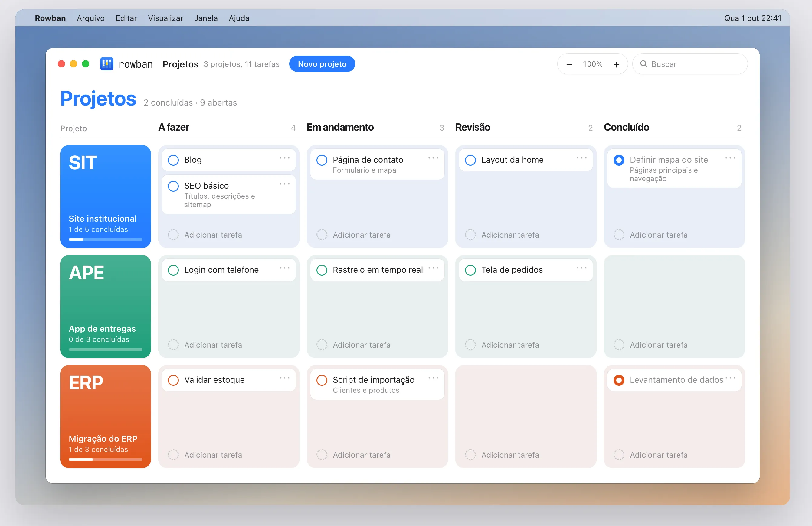Click the rowban app logo icon
The width and height of the screenshot is (812, 526).
(106, 64)
